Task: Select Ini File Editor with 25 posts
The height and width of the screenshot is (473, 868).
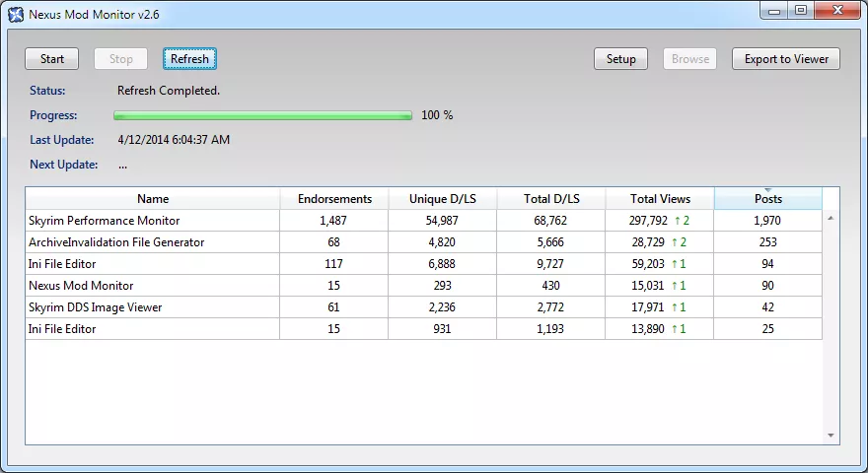Action: (423, 328)
